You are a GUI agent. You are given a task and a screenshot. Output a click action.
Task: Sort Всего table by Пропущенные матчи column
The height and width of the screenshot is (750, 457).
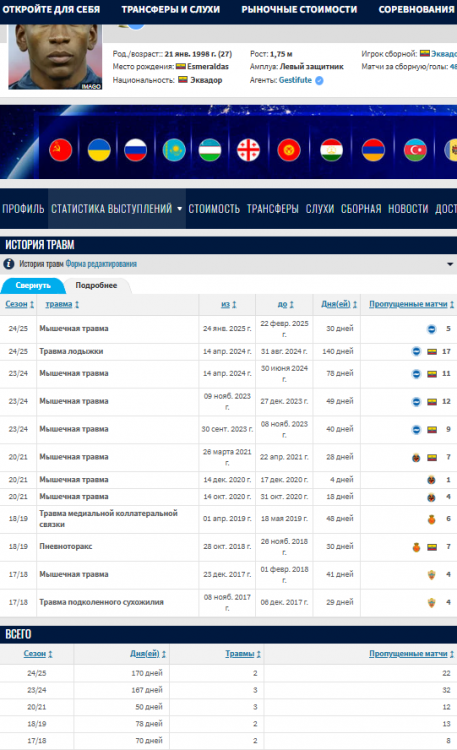[412, 654]
